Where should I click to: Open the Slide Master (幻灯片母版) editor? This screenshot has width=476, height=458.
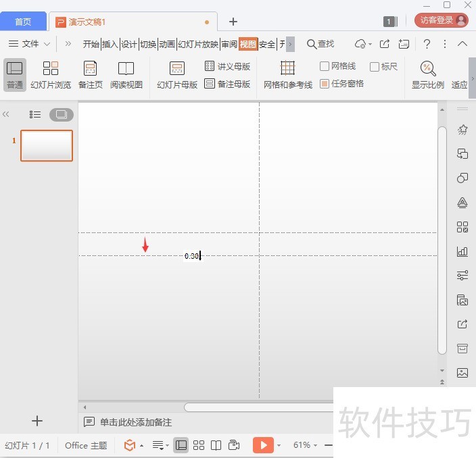click(177, 74)
